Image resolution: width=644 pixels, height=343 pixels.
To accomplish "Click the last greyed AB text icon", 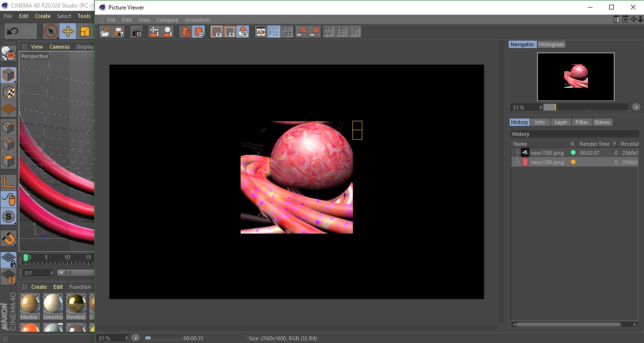I will [355, 32].
